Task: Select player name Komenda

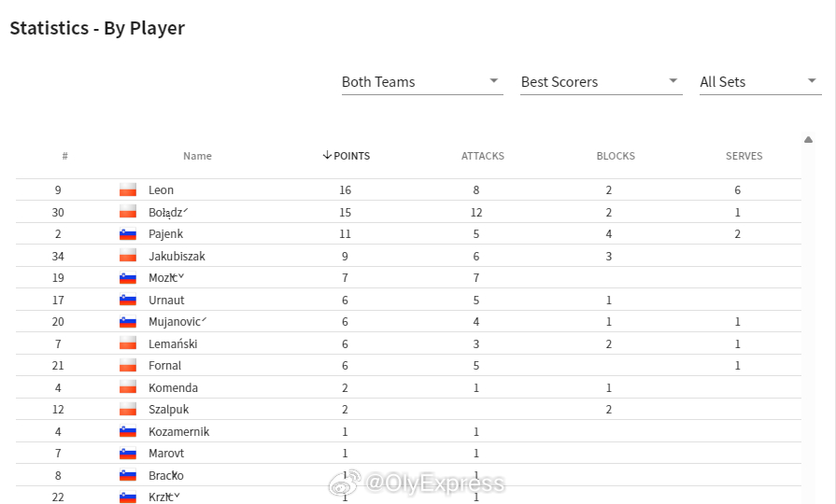Action: click(x=174, y=388)
